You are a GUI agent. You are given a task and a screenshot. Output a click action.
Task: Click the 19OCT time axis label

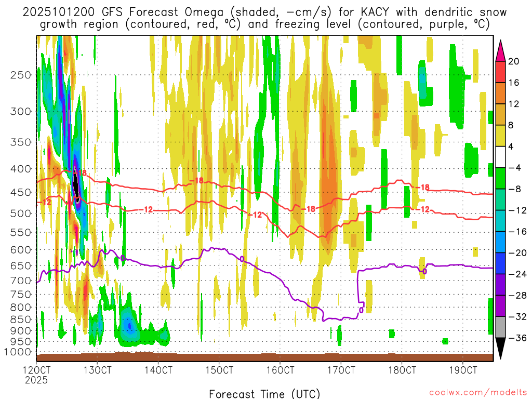coord(463,370)
